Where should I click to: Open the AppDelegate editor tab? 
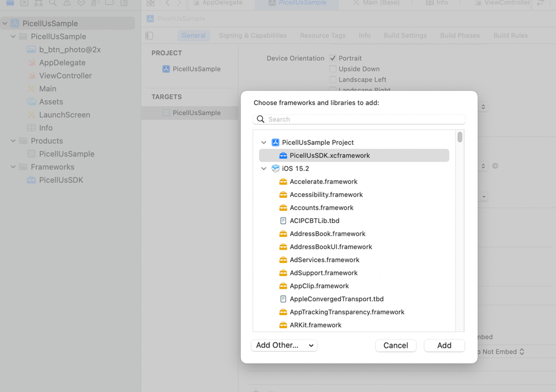point(218,3)
